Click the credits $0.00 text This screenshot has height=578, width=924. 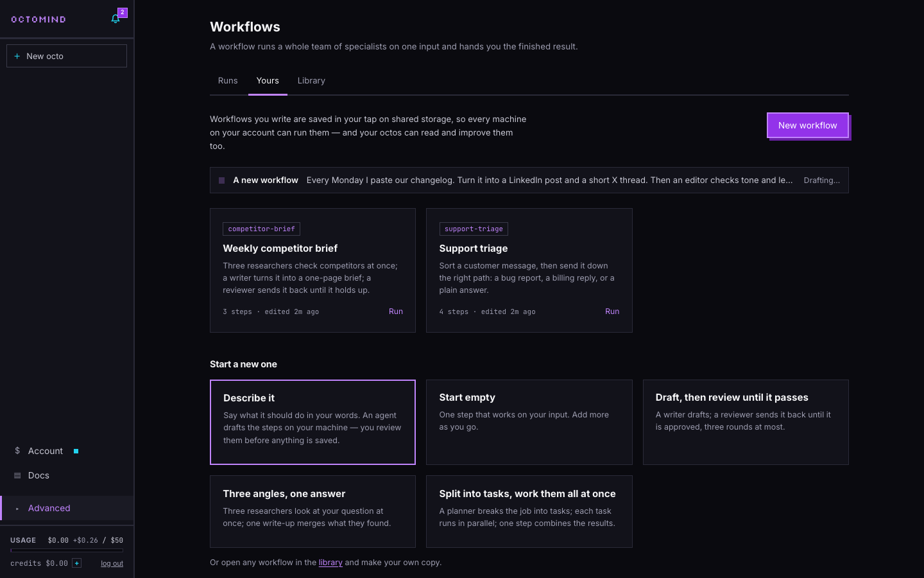[x=39, y=563]
